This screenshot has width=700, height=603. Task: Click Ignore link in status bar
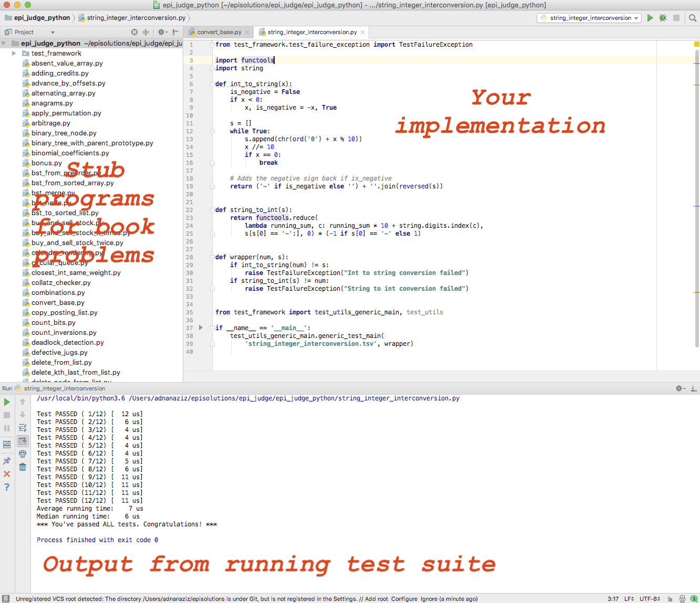click(429, 599)
